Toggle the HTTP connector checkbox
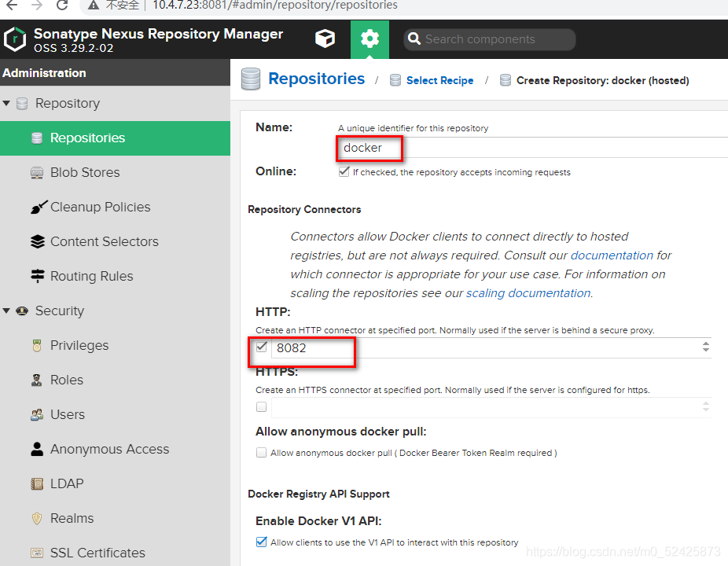Viewport: 728px width, 566px height. 261,347
